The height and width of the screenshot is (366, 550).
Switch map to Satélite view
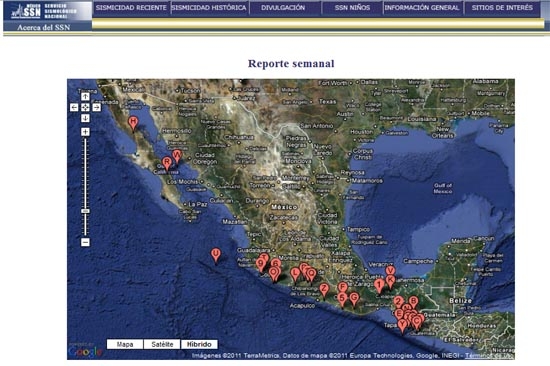[162, 344]
